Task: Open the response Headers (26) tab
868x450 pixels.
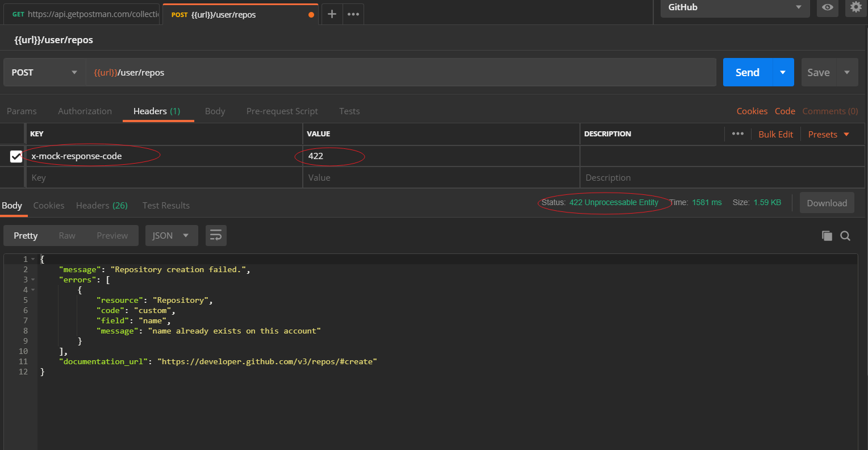Action: tap(102, 205)
